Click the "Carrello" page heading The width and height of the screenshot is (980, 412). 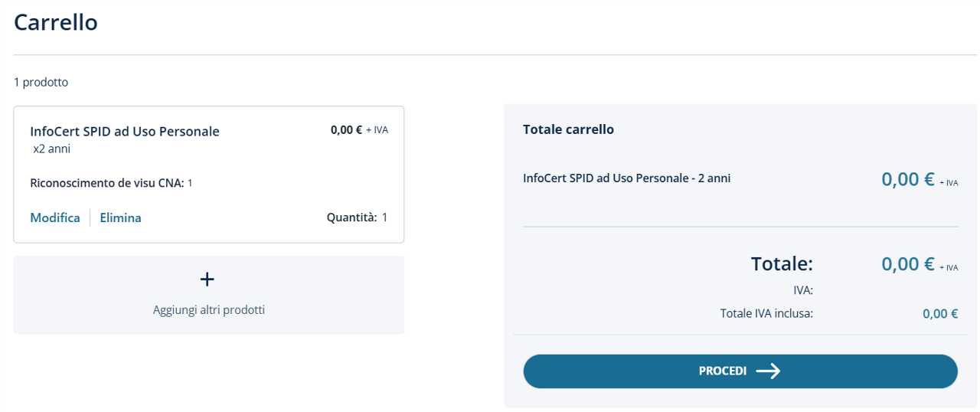point(56,22)
